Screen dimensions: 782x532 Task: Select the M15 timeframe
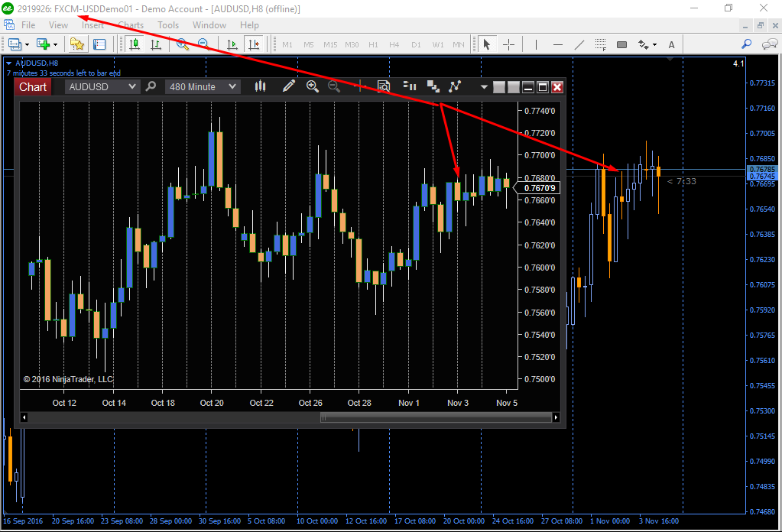point(330,45)
